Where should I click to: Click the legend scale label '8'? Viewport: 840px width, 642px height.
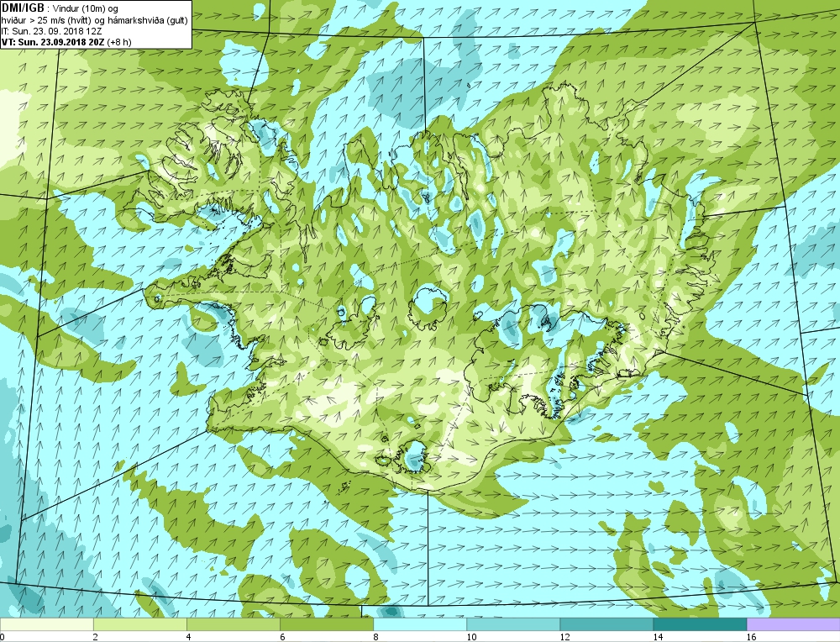coord(375,637)
